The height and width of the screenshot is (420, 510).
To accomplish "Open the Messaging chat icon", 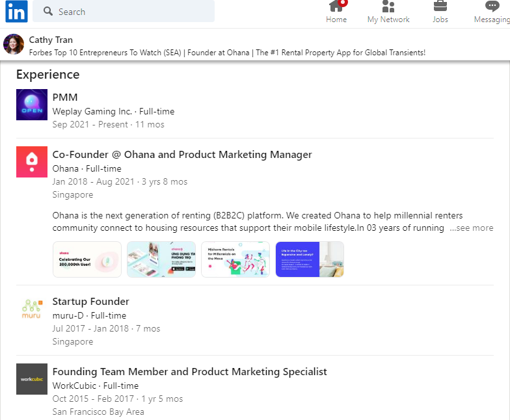I will pos(492,8).
